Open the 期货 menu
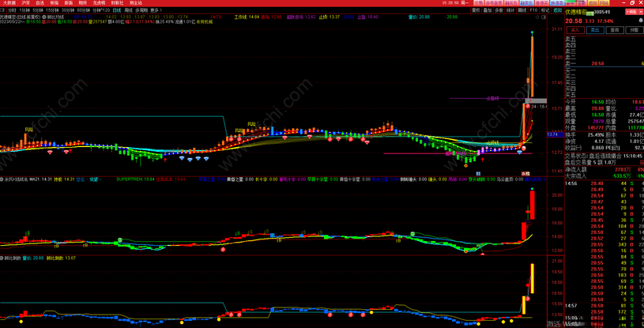Screen dimensions: 644x328 click(82, 2)
